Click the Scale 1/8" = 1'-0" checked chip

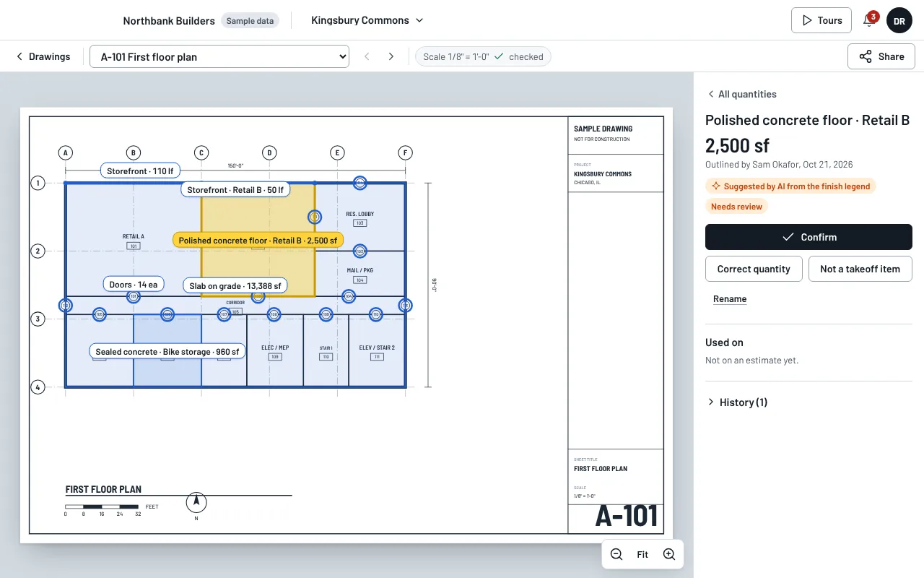click(x=483, y=56)
